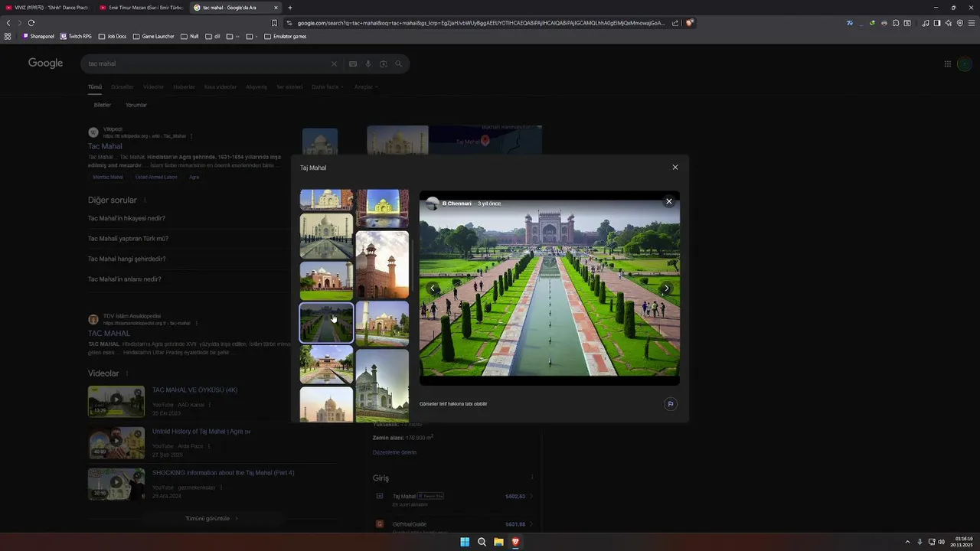Start voice search with microphone icon

pos(368,64)
